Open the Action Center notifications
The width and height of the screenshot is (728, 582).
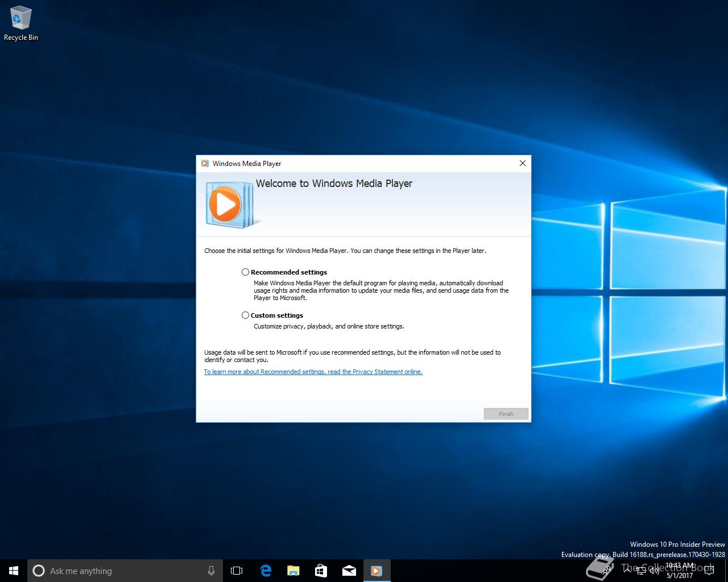709,571
